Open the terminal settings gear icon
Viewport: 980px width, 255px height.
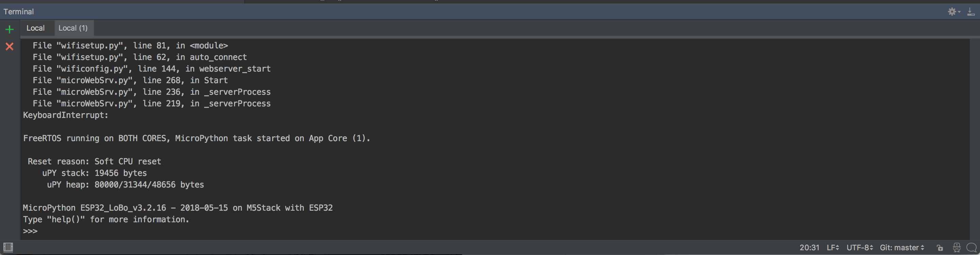point(953,12)
